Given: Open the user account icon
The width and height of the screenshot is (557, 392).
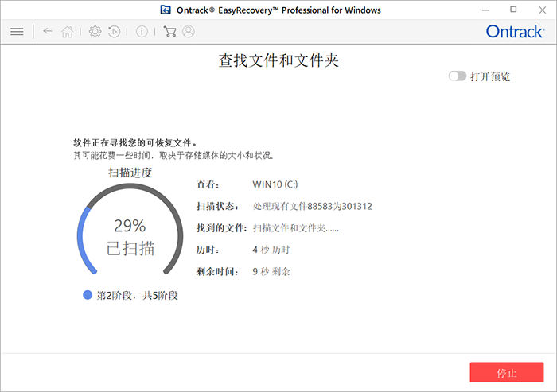Looking at the screenshot, I should [189, 32].
